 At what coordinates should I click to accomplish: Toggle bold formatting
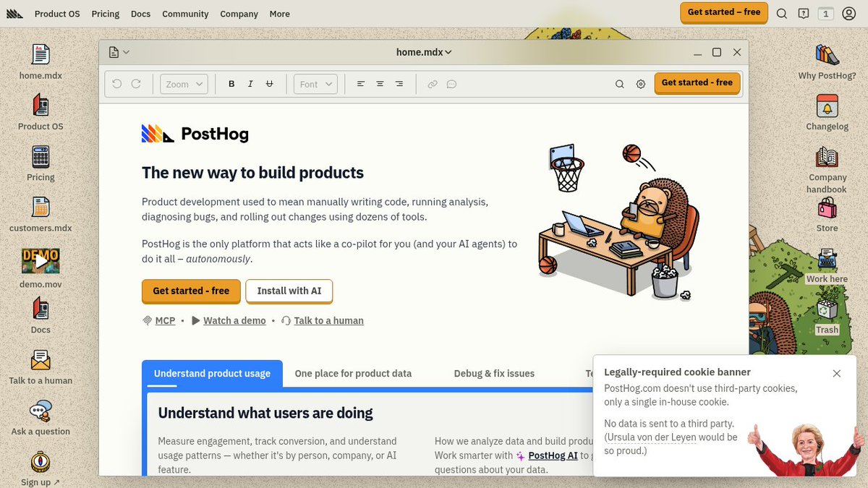pos(231,84)
